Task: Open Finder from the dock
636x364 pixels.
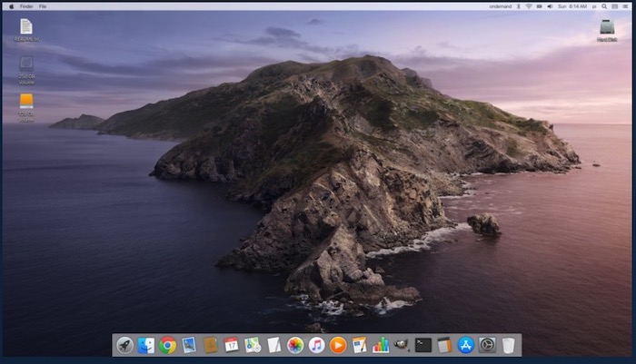Action: (146, 345)
